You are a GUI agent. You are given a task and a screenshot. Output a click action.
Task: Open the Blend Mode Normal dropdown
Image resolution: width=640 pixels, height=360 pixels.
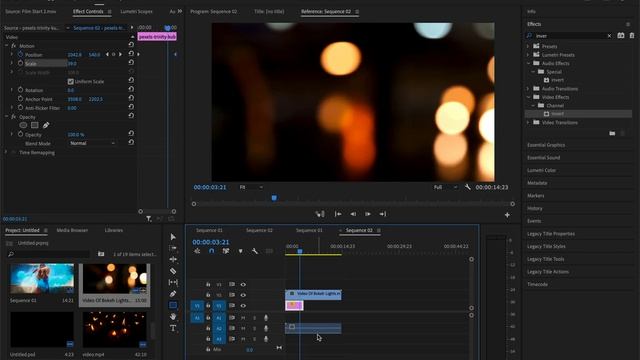pos(92,143)
